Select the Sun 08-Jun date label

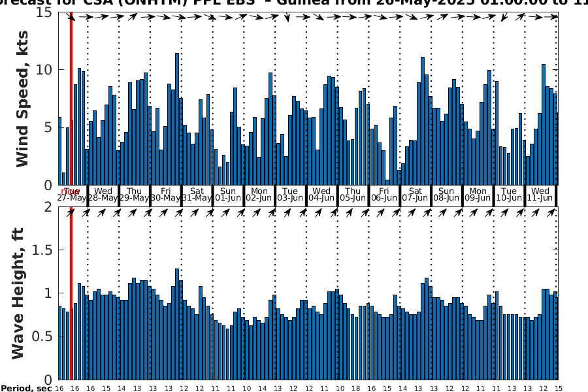[446, 194]
